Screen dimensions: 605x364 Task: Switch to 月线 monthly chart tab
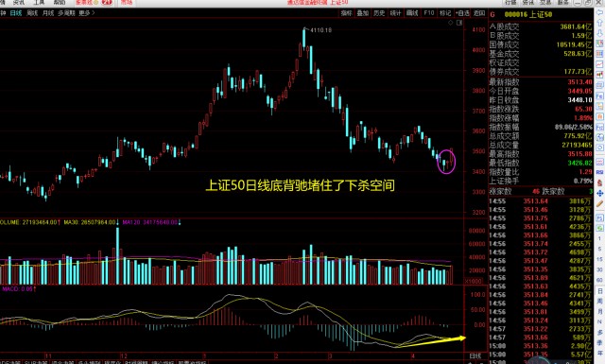click(x=48, y=12)
